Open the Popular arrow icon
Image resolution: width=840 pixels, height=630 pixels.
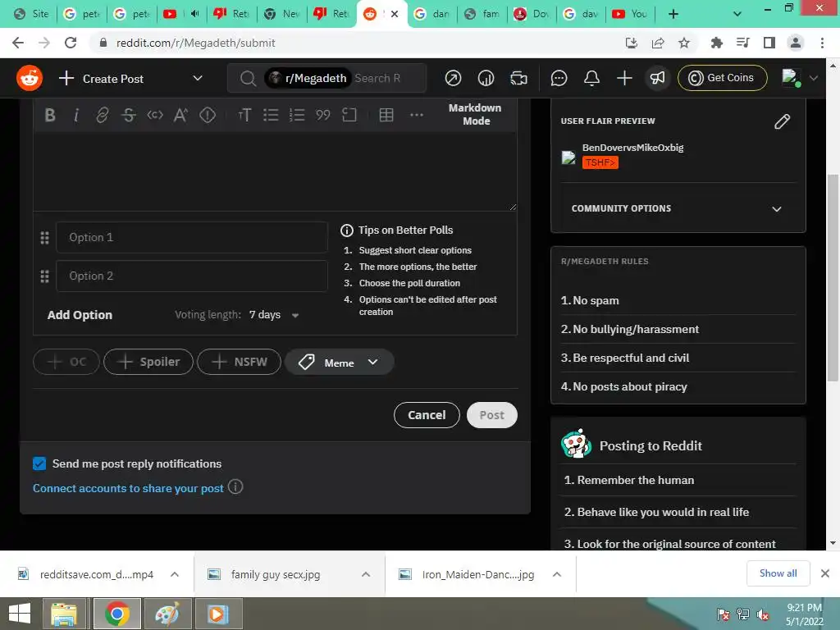[x=453, y=78]
